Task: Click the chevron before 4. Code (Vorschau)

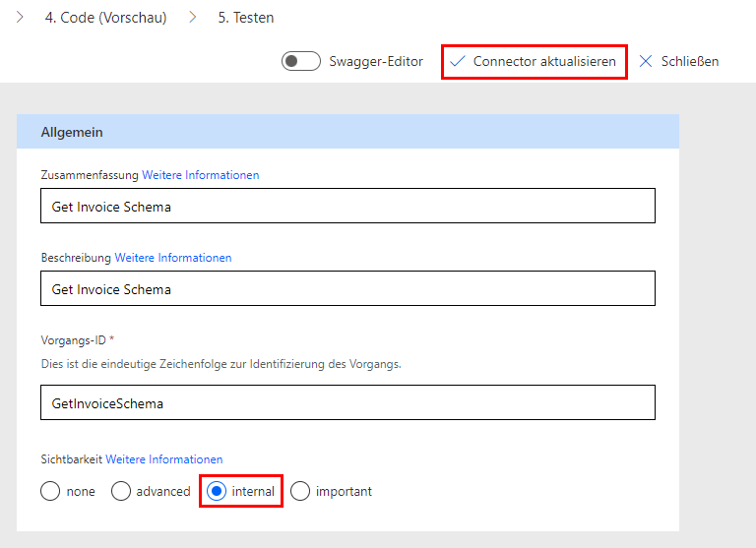Action: pyautogui.click(x=21, y=18)
